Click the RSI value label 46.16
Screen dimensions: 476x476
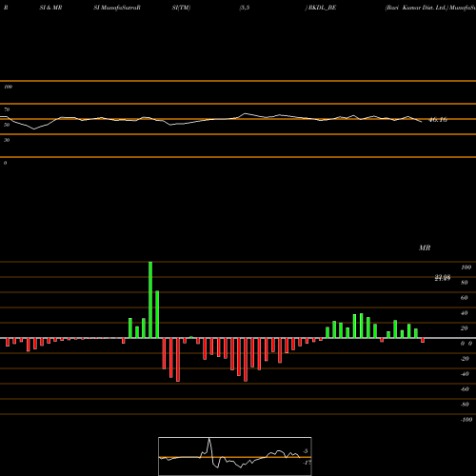coord(438,120)
